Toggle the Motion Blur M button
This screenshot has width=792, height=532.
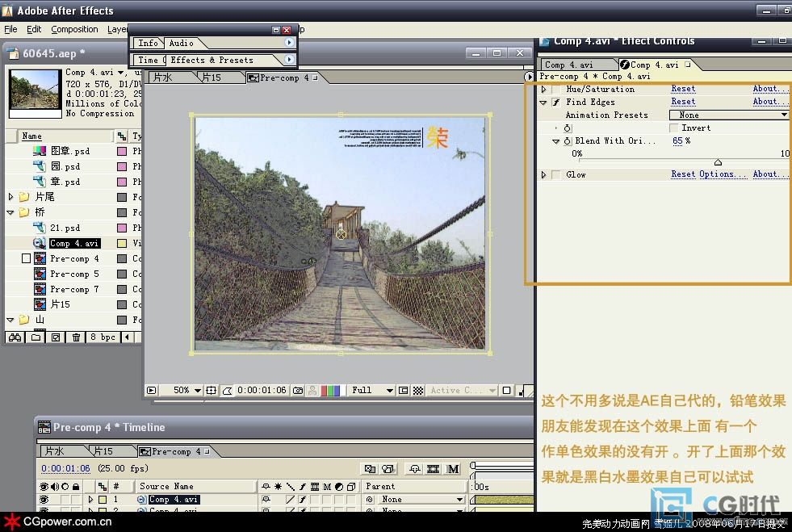[x=453, y=469]
